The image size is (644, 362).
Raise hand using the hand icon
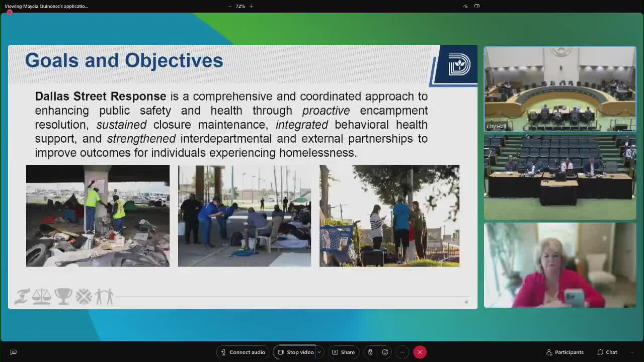[370, 352]
